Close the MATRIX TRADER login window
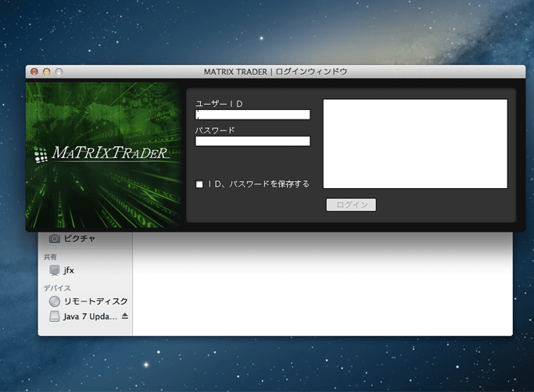The height and width of the screenshot is (392, 534). click(34, 72)
